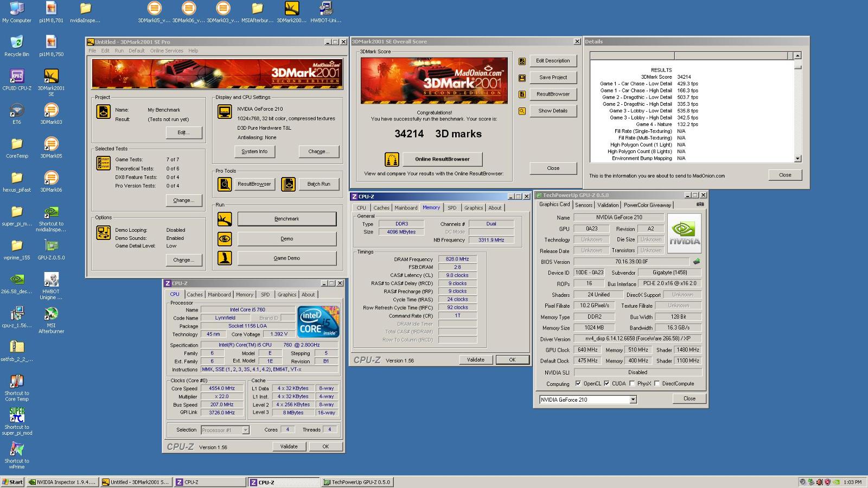
Task: Click the BIOS save chip icon in GPU-Z
Action: (697, 262)
